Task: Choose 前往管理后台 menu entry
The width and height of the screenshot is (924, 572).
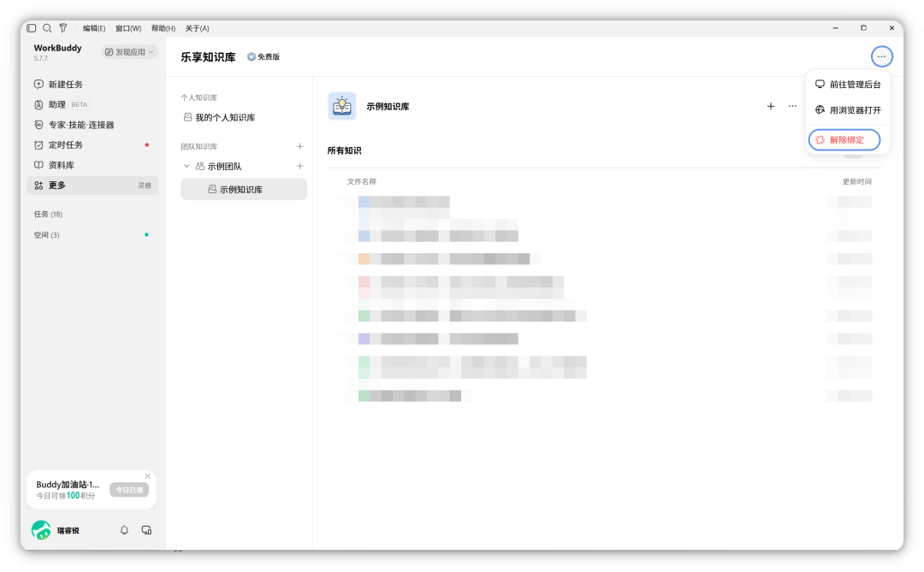Action: 847,85
